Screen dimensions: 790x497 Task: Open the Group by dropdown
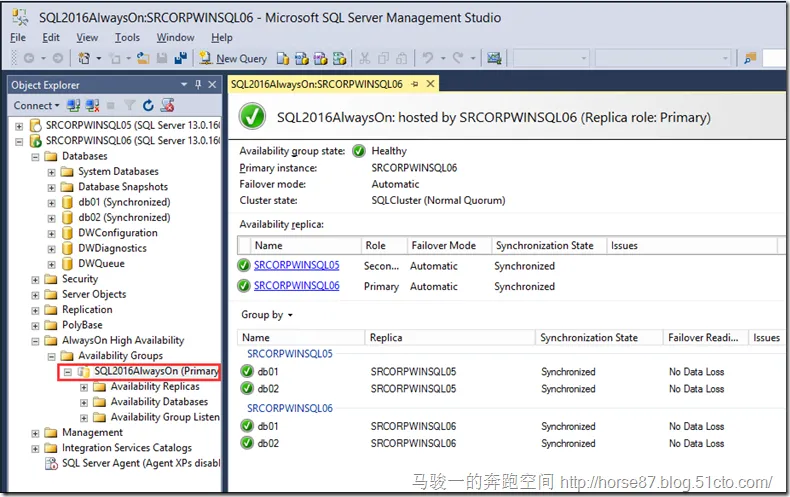(x=267, y=315)
